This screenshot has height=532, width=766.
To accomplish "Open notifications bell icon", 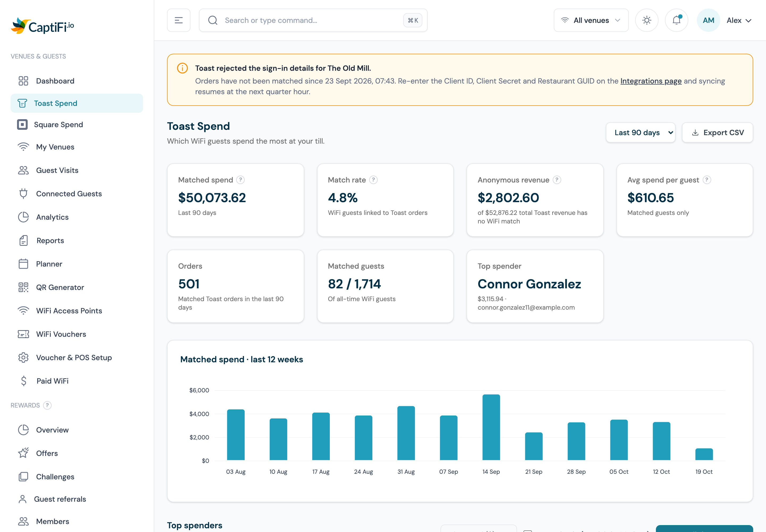I will click(x=677, y=20).
